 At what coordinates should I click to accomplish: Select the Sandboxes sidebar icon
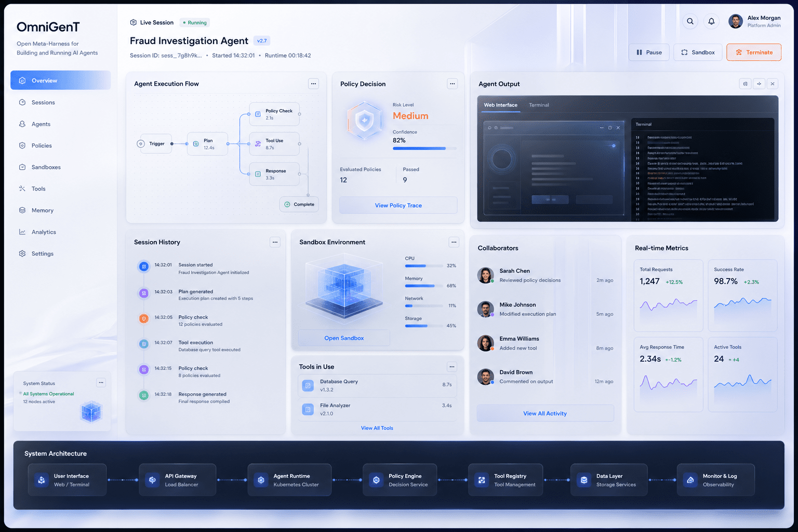(22, 167)
